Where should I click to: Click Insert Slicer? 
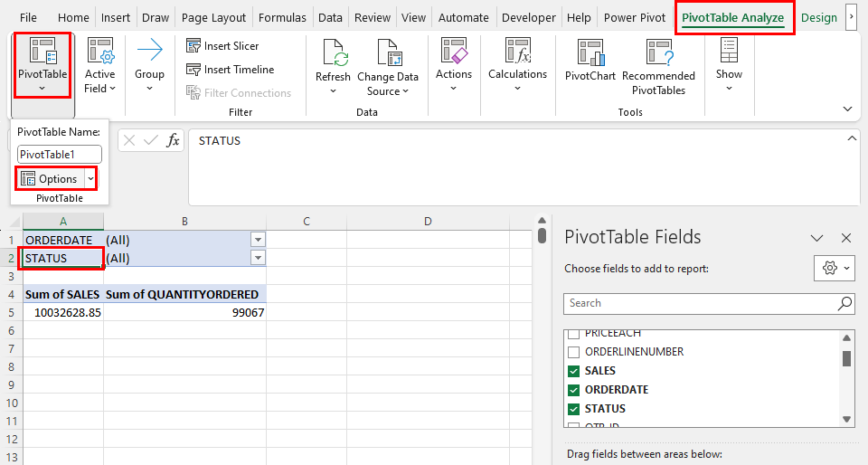pyautogui.click(x=222, y=46)
